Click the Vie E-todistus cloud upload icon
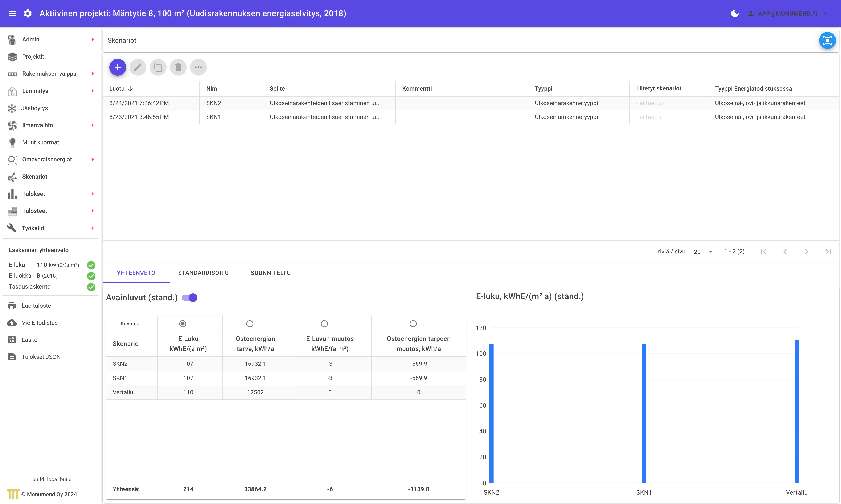Image resolution: width=841 pixels, height=504 pixels. pyautogui.click(x=12, y=323)
